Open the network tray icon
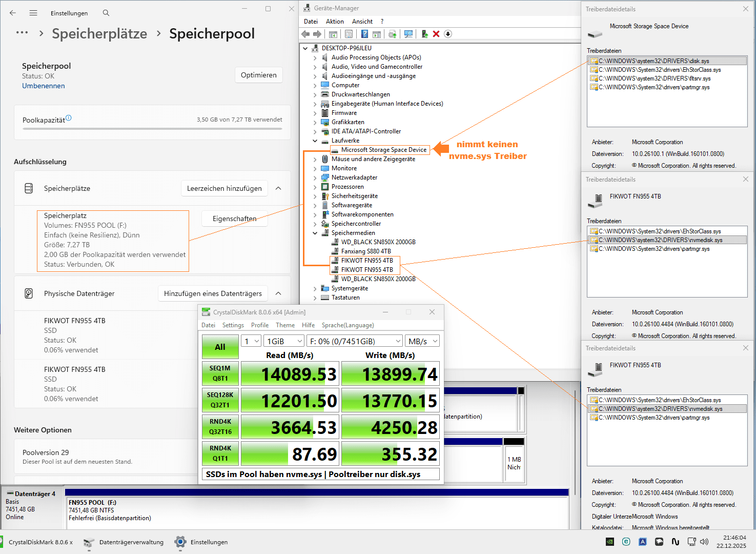 (692, 542)
